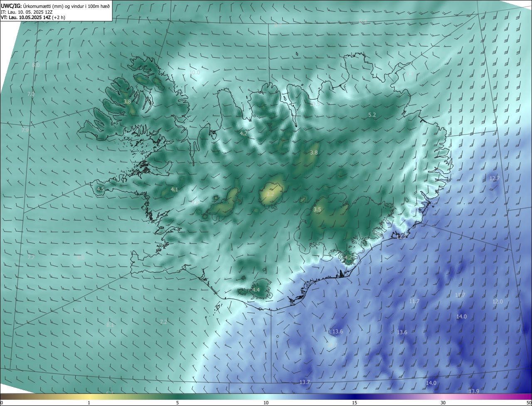Image resolution: width=532 pixels, height=406 pixels.
Task: Click the 5.2 value in northeast Iceland
Action: coord(372,115)
